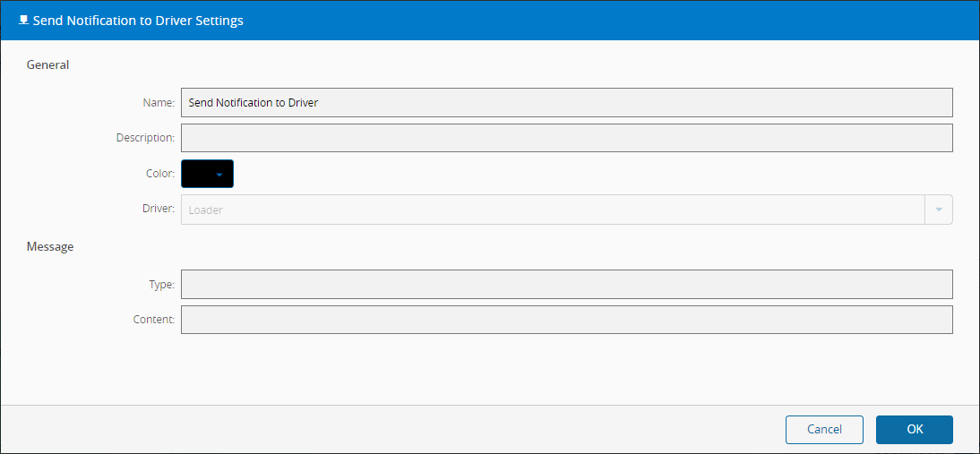Viewport: 980px width, 454px height.
Task: Click the dialog title 'Send Notification to Driver Settings'
Action: pos(138,21)
